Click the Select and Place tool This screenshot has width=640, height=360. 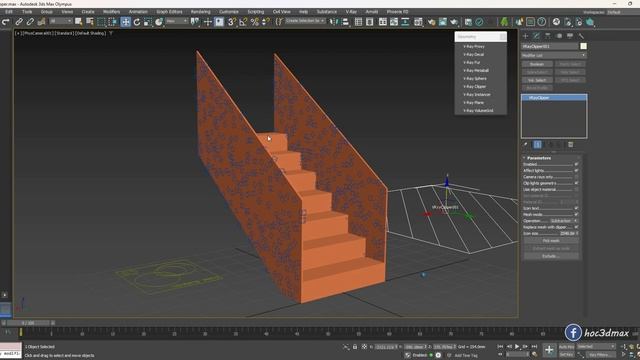pos(159,22)
